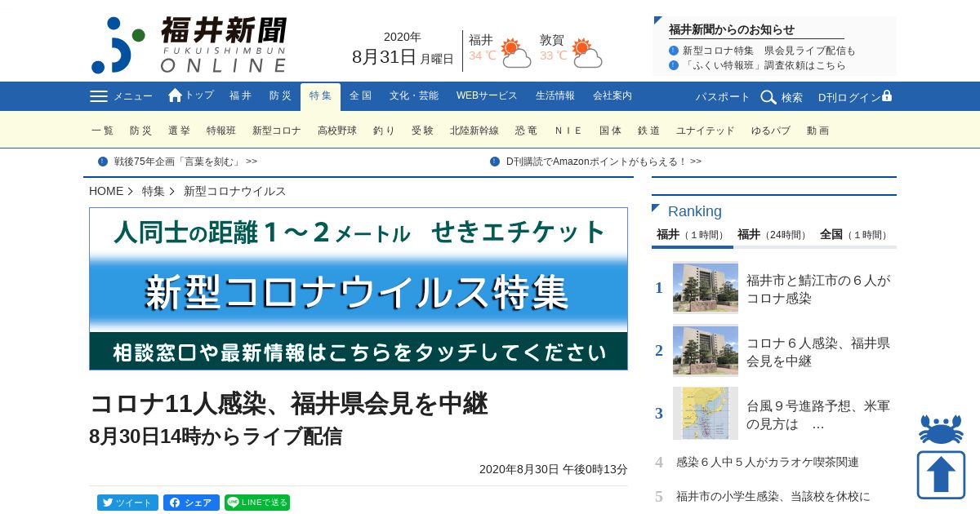Open 北陸新幹線 in the sub navigation
The height and width of the screenshot is (514, 980).
click(474, 131)
